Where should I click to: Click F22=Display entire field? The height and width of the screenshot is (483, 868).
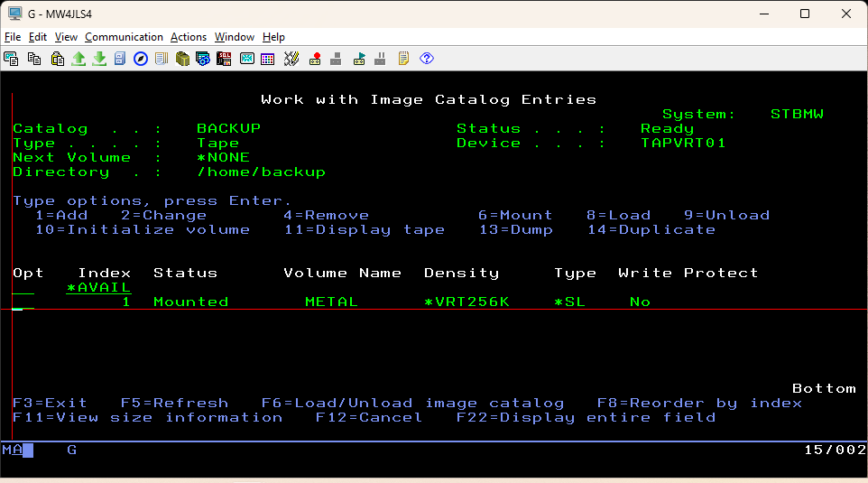[x=586, y=418]
